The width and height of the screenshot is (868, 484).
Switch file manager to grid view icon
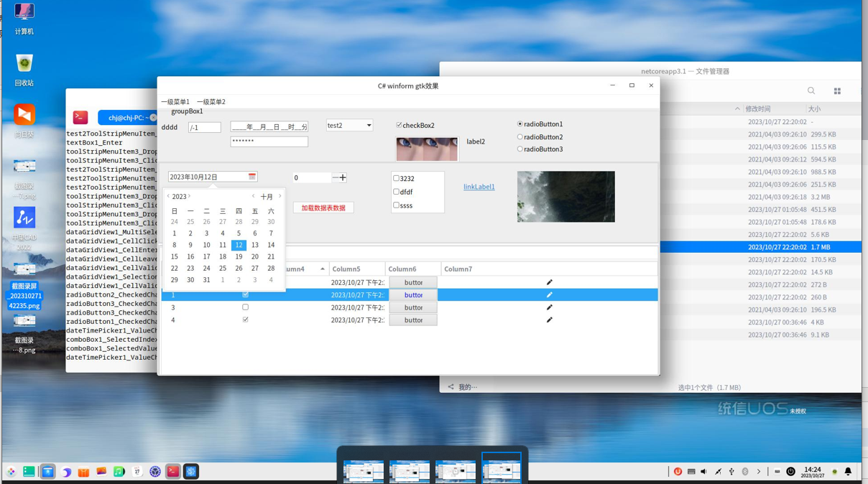click(x=837, y=91)
